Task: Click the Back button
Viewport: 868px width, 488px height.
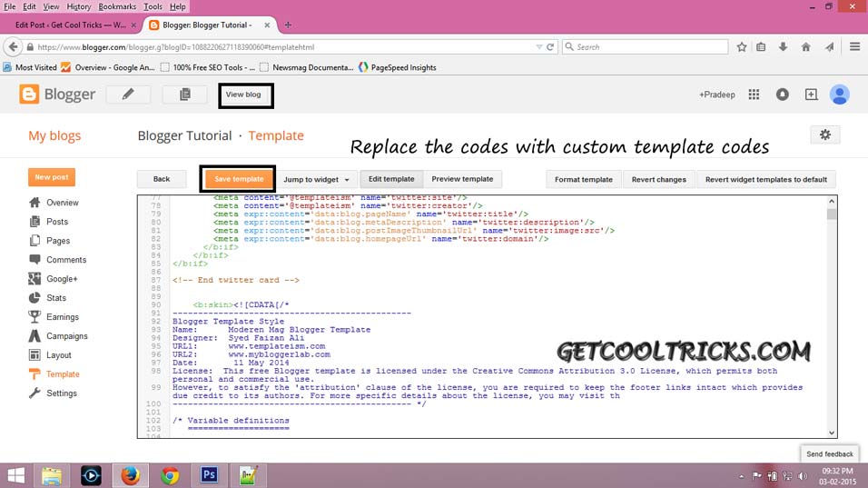Action: tap(161, 179)
